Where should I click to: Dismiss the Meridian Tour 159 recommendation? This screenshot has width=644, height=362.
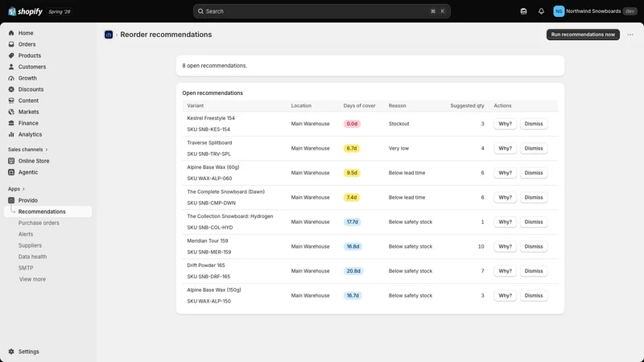click(x=534, y=246)
